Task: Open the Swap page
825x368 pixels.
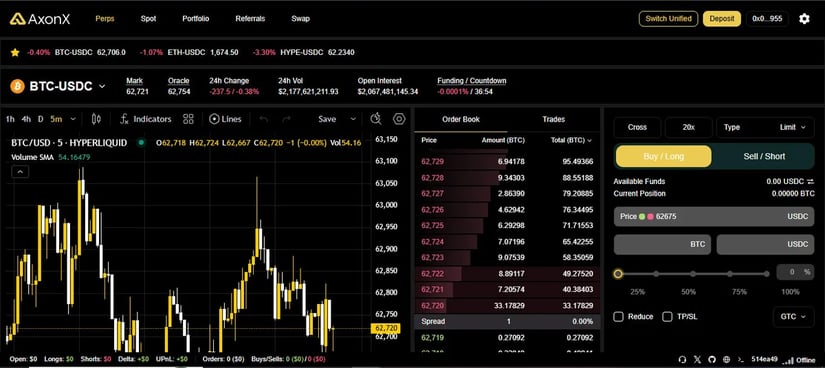Action: click(300, 19)
